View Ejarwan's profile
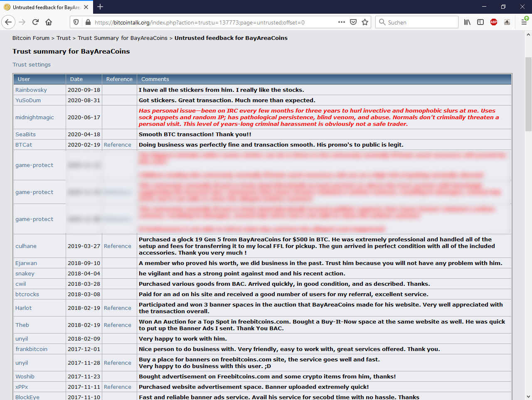 click(26, 263)
